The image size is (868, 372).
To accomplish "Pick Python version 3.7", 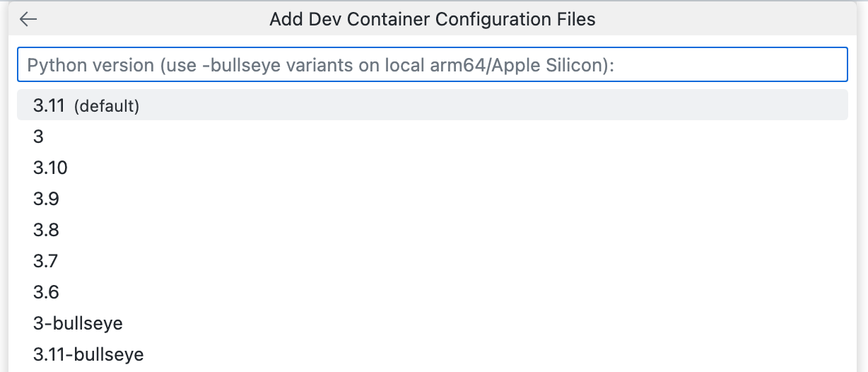I will [x=46, y=261].
